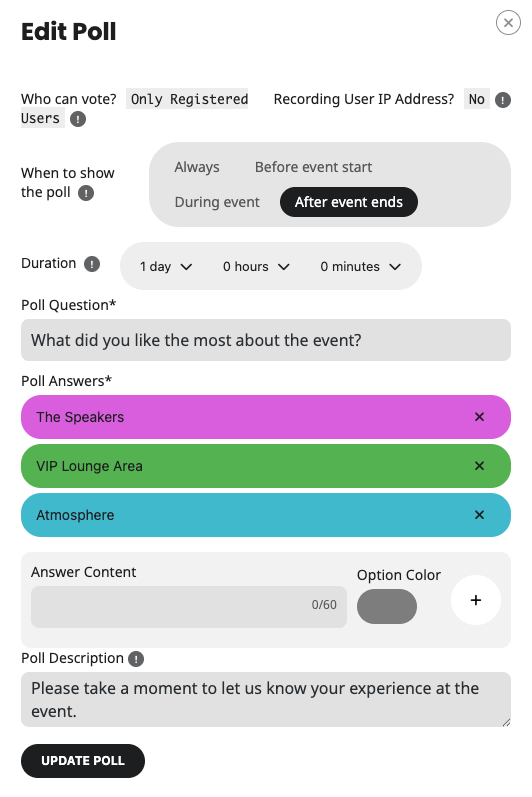This screenshot has height=797, width=532.
Task: Open the 0 minutes dropdown
Action: (361, 266)
